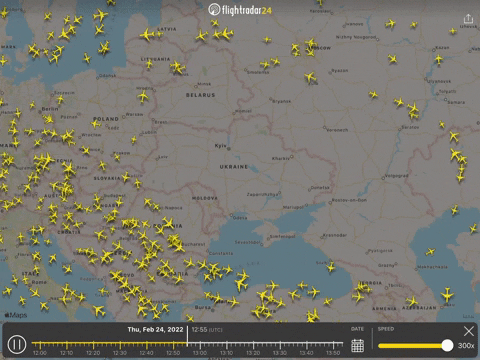Viewport: 480px width, 360px height.
Task: Select the plane over the Caspian Sea
Action: [430, 252]
